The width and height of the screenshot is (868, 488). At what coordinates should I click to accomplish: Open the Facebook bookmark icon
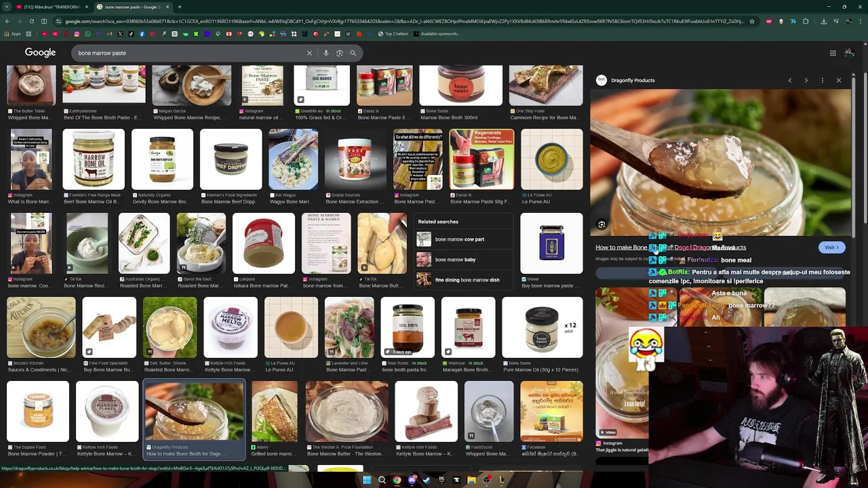coord(142,34)
